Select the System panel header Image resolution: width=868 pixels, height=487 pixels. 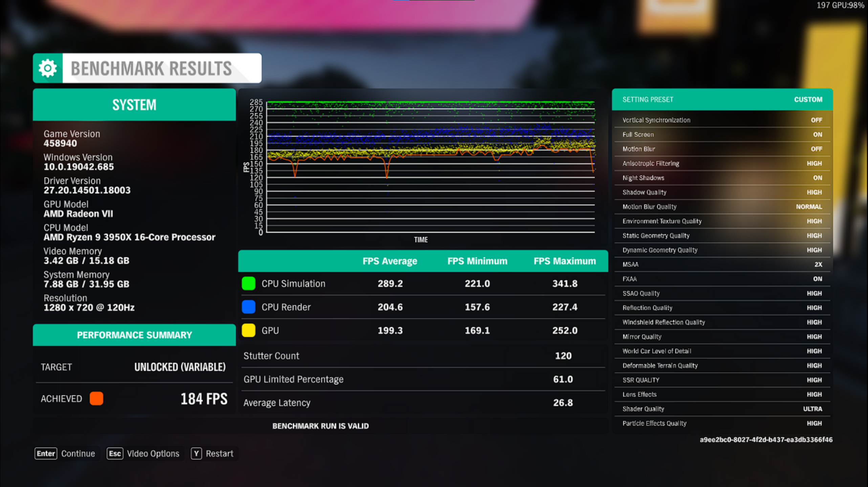pyautogui.click(x=134, y=104)
